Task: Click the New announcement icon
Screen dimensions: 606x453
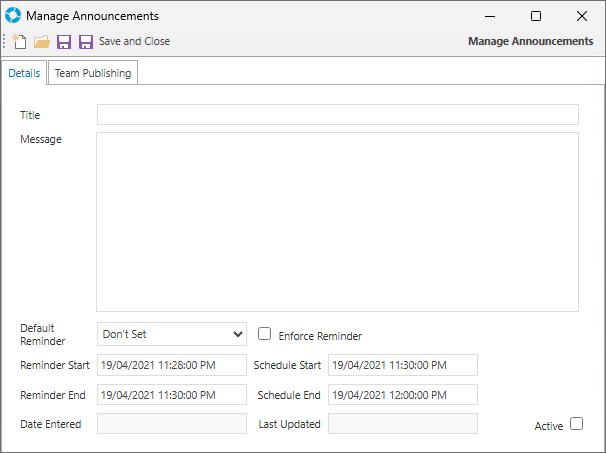Action: (19, 42)
